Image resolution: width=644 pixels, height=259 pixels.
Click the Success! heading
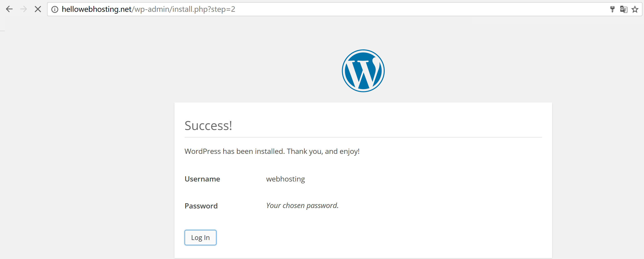208,125
